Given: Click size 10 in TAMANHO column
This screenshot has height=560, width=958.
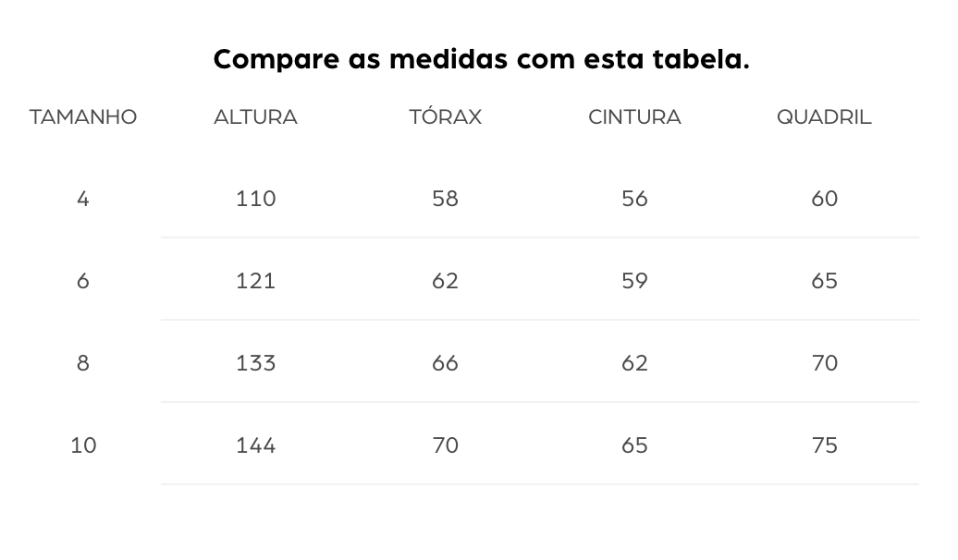Looking at the screenshot, I should pyautogui.click(x=83, y=445).
